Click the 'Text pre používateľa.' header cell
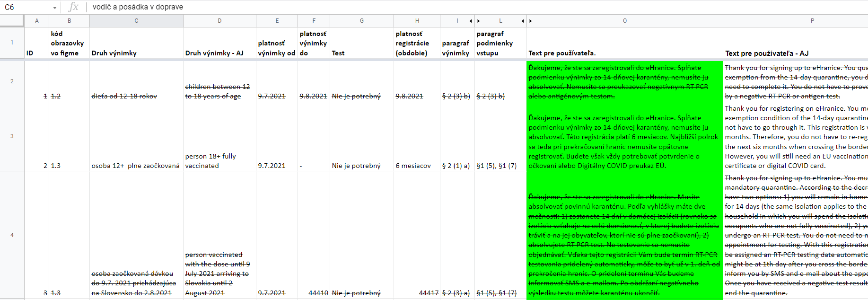This screenshot has height=300, width=868. 625,43
